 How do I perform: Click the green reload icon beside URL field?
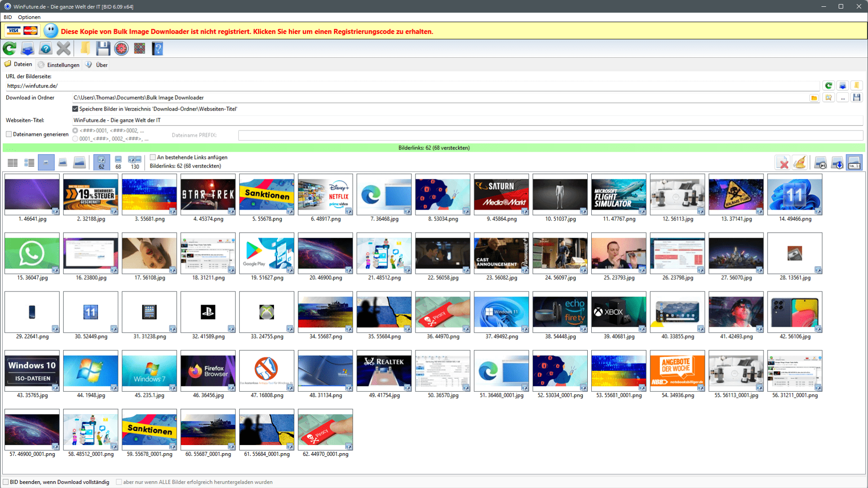pyautogui.click(x=828, y=85)
